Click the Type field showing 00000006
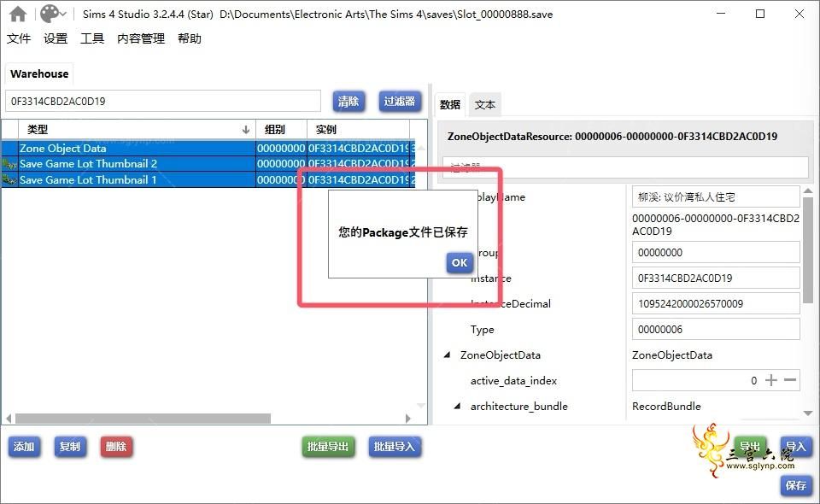This screenshot has height=504, width=820. pyautogui.click(x=716, y=329)
